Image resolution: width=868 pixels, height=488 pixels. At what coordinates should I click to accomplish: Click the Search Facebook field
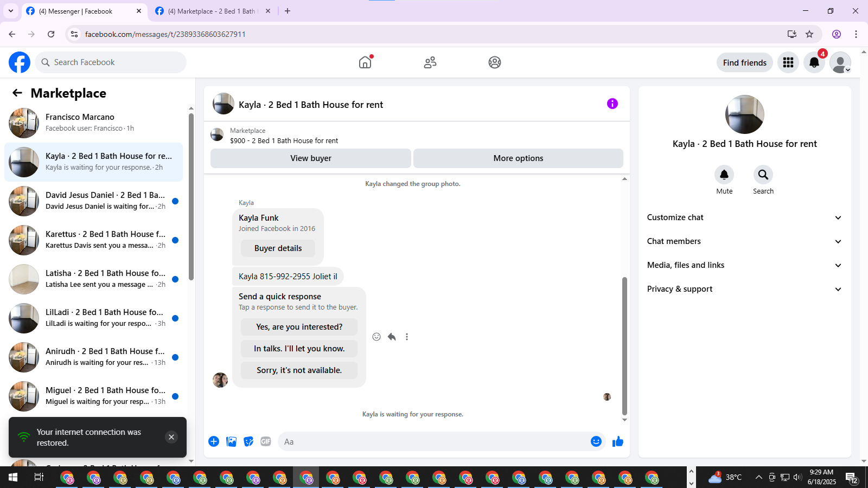(111, 62)
